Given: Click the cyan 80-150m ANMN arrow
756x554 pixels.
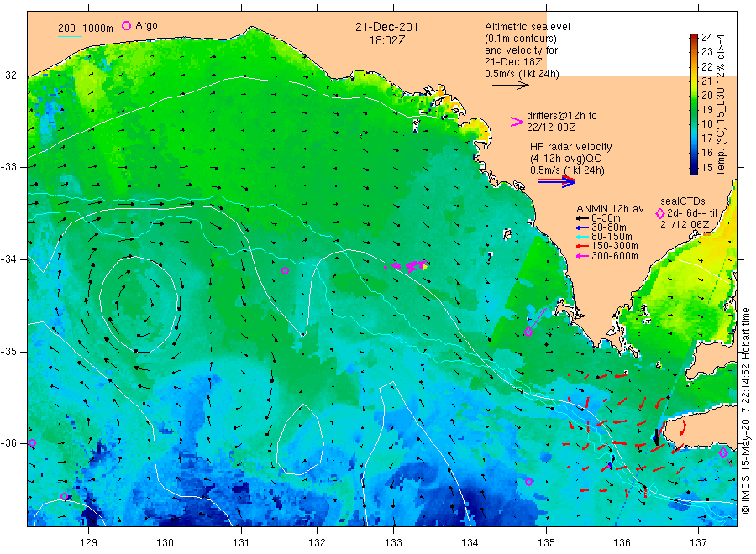Looking at the screenshot, I should pyautogui.click(x=582, y=237).
